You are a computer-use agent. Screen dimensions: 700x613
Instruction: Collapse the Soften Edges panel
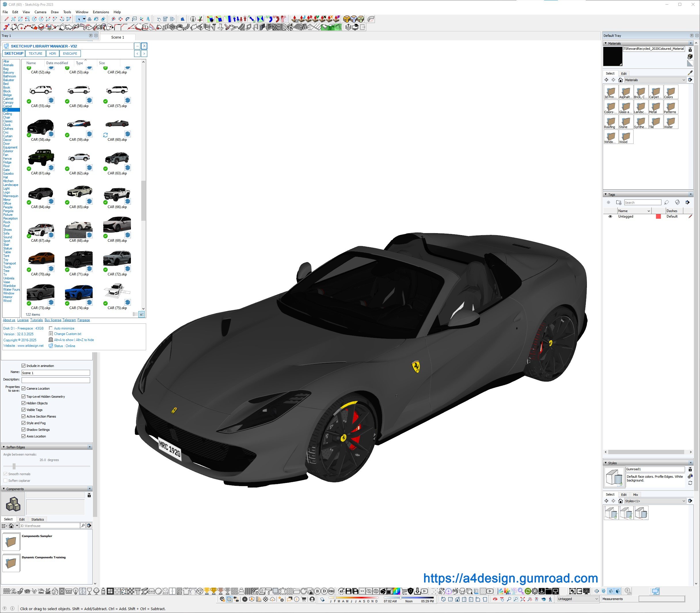click(4, 447)
